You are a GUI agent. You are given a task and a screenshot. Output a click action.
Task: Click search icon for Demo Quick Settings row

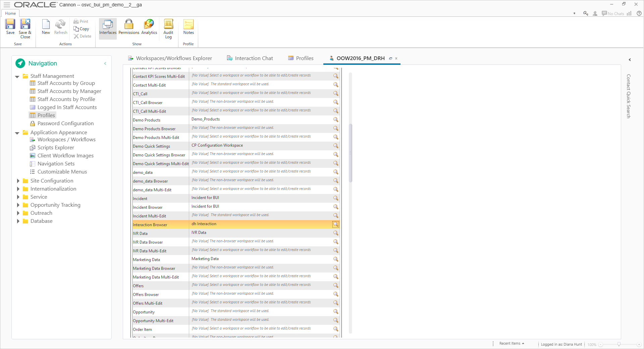tap(336, 146)
